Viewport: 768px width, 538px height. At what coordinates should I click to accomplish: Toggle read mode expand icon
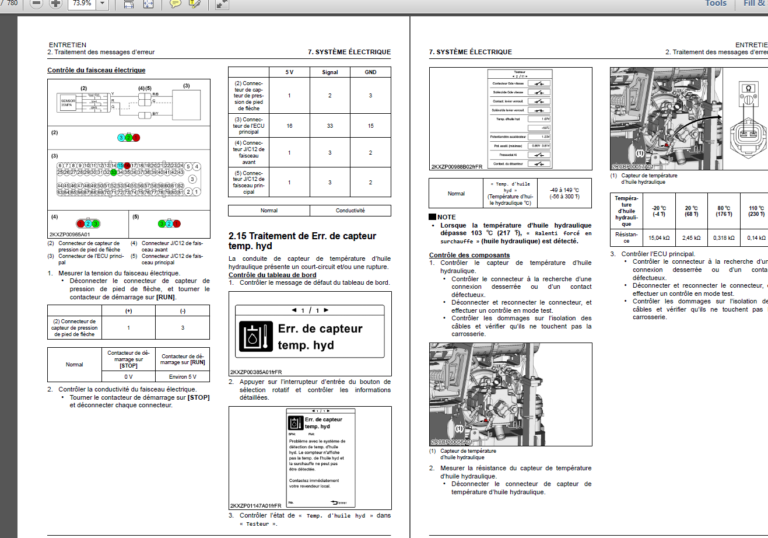[221, 4]
